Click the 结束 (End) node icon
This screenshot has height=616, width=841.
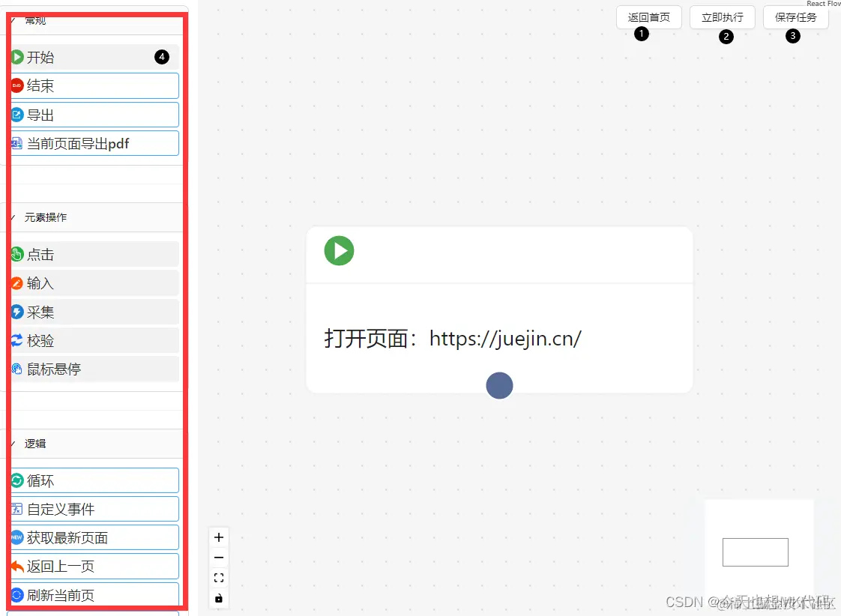click(x=17, y=85)
